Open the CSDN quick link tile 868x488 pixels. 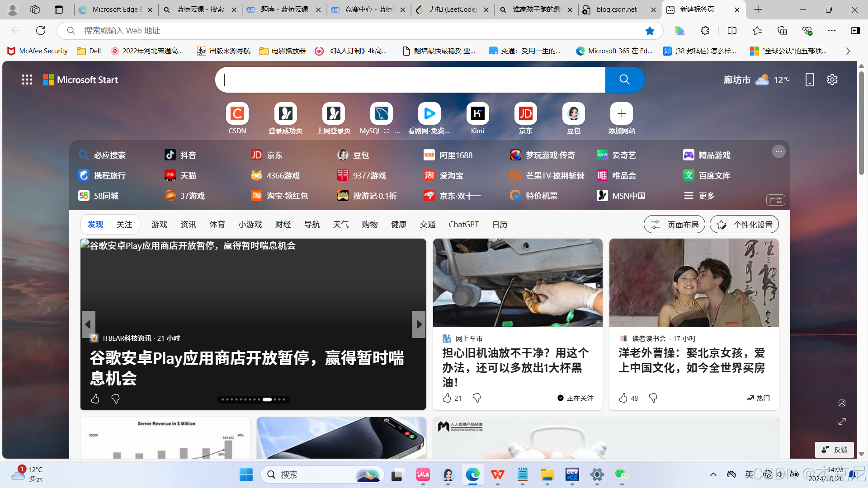[x=237, y=114]
